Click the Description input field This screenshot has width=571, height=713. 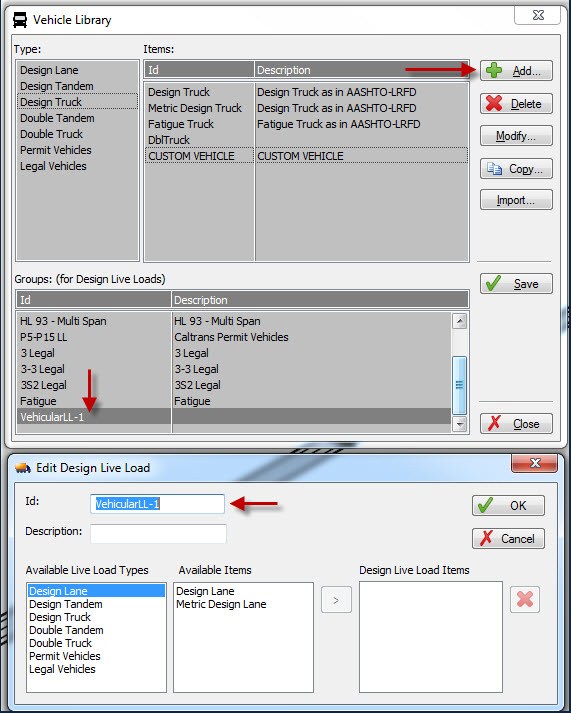158,534
